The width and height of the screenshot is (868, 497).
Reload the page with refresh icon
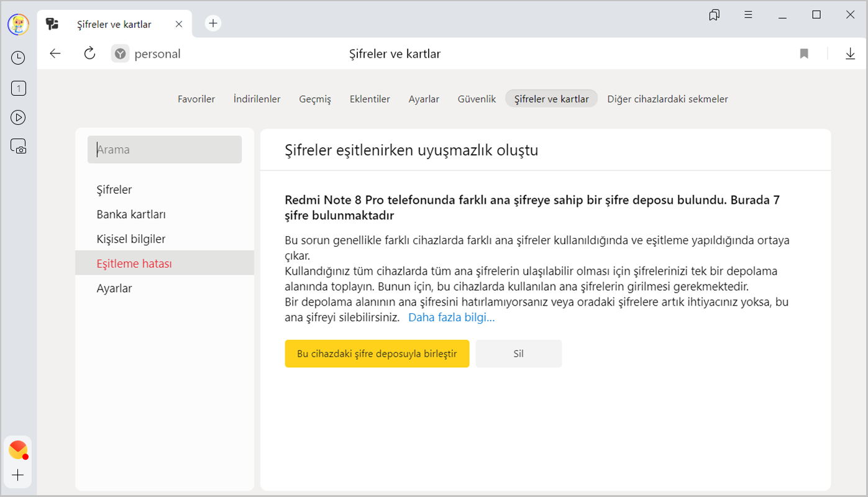pyautogui.click(x=89, y=53)
